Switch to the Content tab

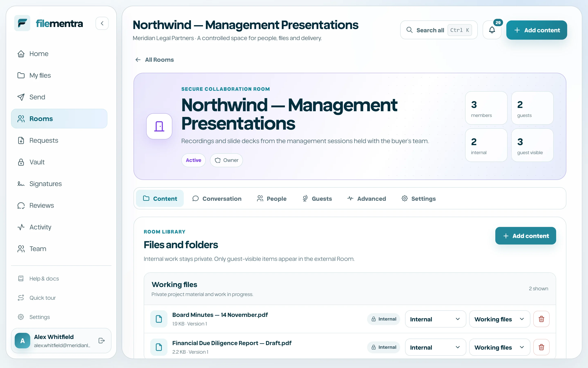coord(160,198)
